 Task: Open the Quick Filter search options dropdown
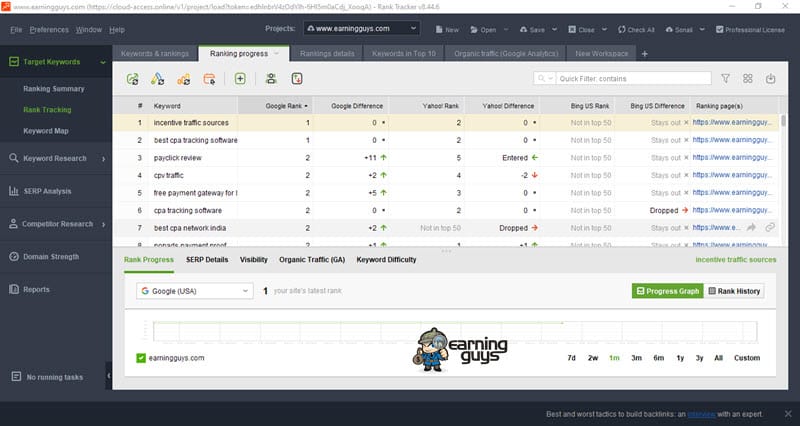pos(545,78)
